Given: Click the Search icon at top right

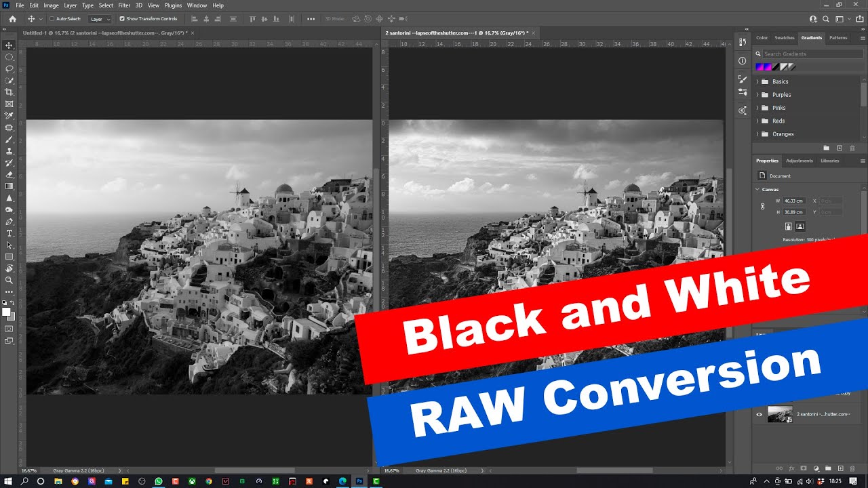Looking at the screenshot, I should [x=826, y=19].
